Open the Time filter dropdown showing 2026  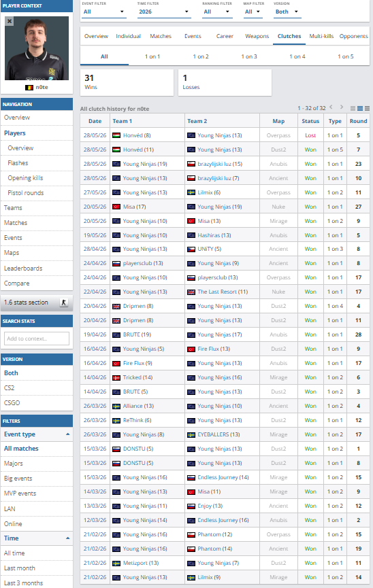pos(164,12)
